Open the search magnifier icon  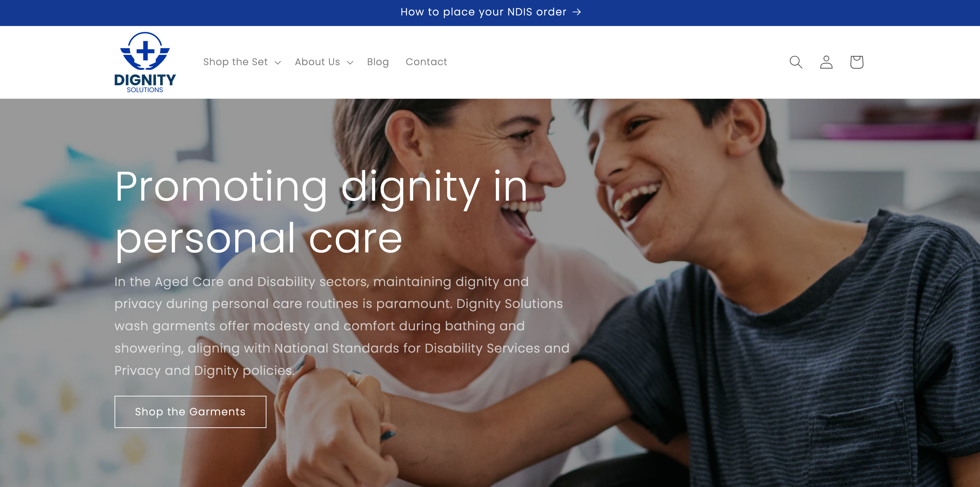796,62
